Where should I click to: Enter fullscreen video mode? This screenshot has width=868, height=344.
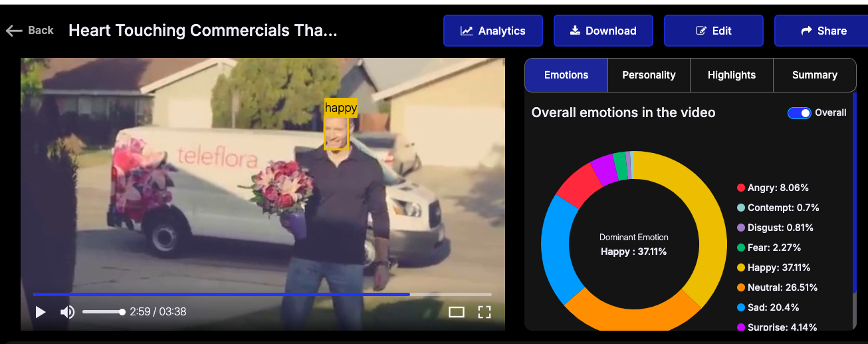(x=485, y=312)
